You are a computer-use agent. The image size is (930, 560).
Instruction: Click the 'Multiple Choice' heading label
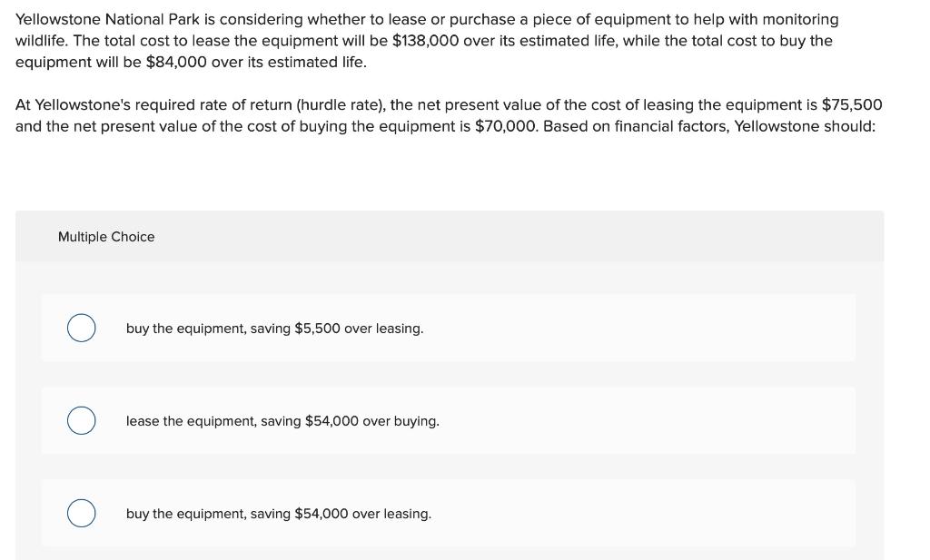click(x=106, y=237)
